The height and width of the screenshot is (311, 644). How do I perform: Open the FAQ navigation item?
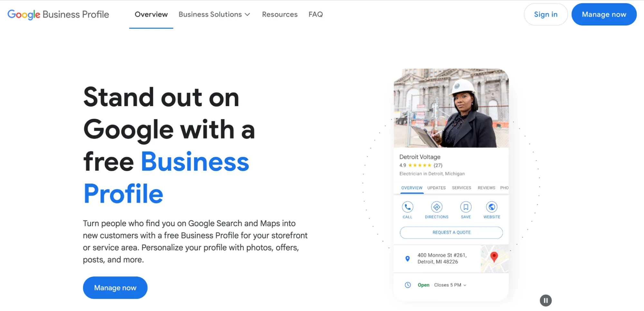pyautogui.click(x=315, y=14)
